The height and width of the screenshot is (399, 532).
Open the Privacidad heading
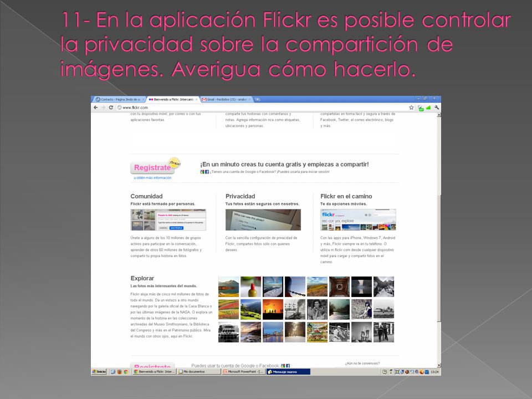(240, 196)
